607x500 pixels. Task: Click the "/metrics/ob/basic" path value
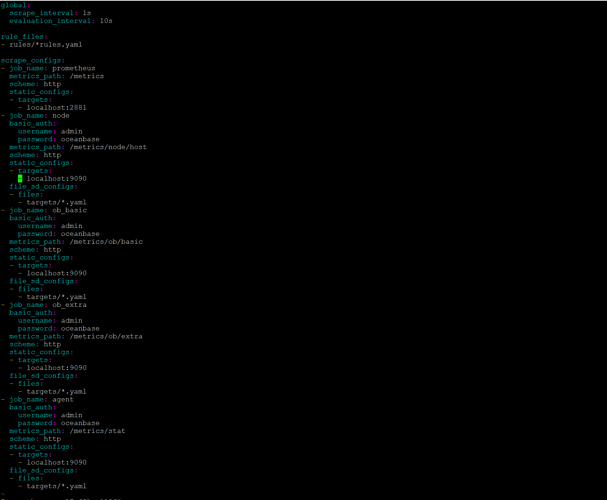tap(106, 242)
